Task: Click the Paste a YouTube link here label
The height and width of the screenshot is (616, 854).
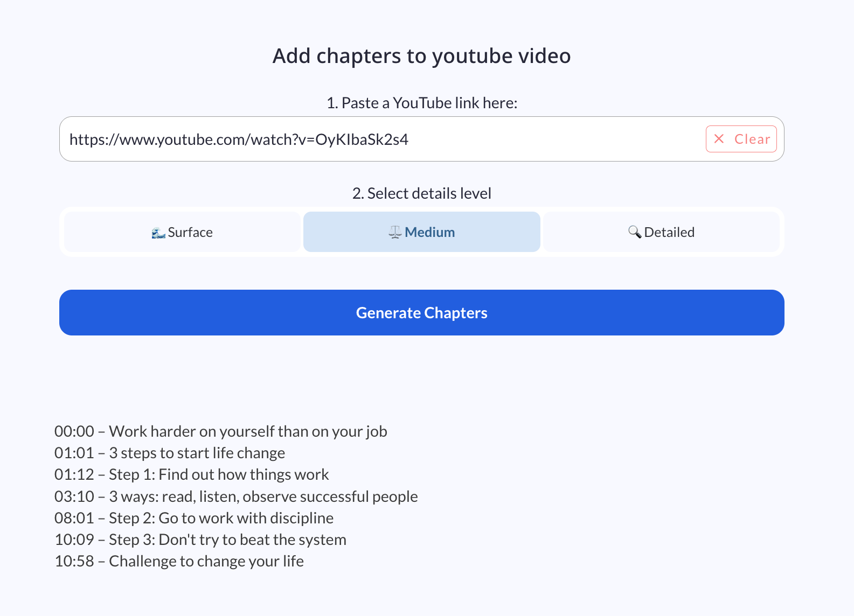Action: tap(421, 103)
